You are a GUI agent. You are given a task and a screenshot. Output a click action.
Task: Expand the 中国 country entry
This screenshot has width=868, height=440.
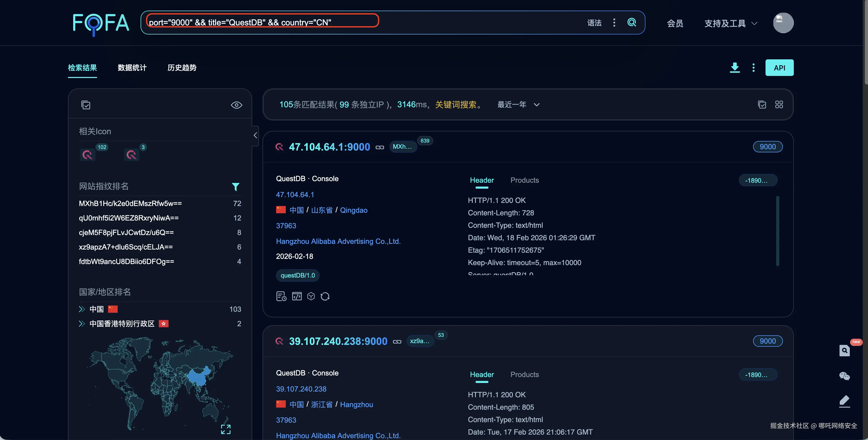[x=81, y=309]
